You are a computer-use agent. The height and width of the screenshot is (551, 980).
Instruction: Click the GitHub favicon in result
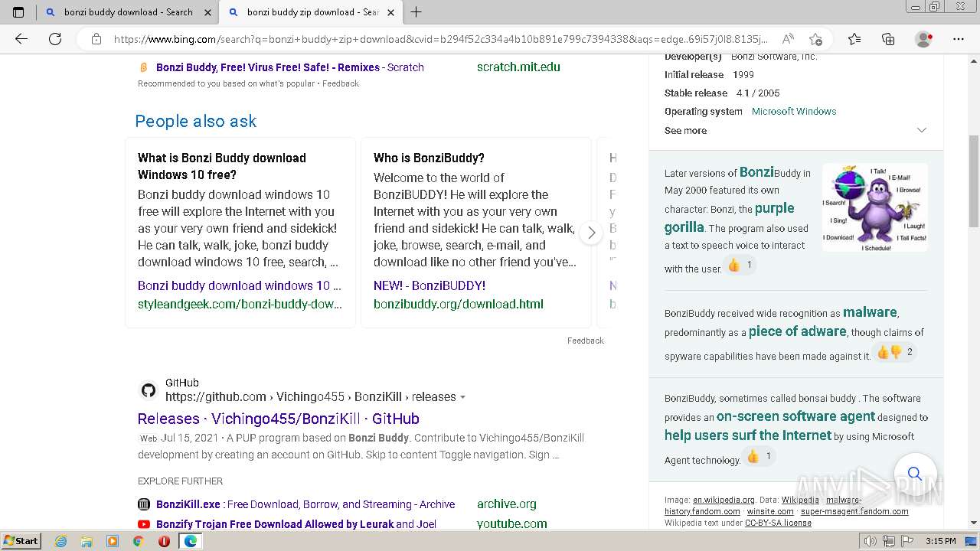(149, 390)
